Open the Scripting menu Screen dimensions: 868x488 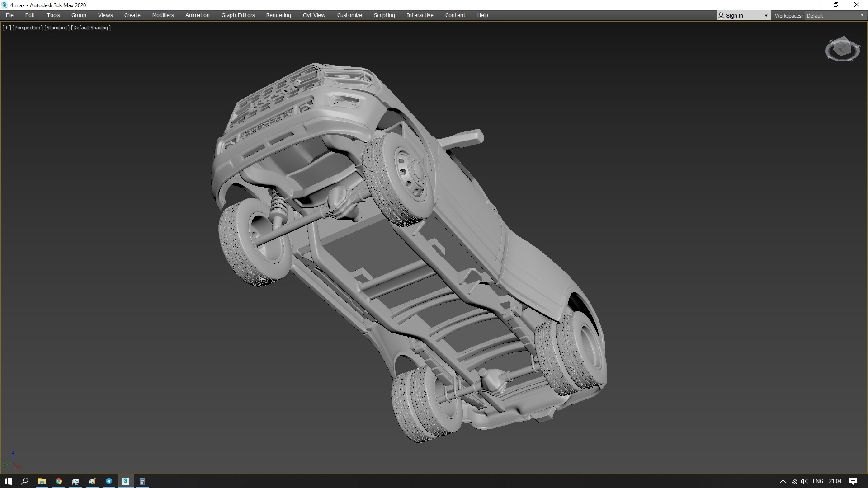(x=384, y=15)
